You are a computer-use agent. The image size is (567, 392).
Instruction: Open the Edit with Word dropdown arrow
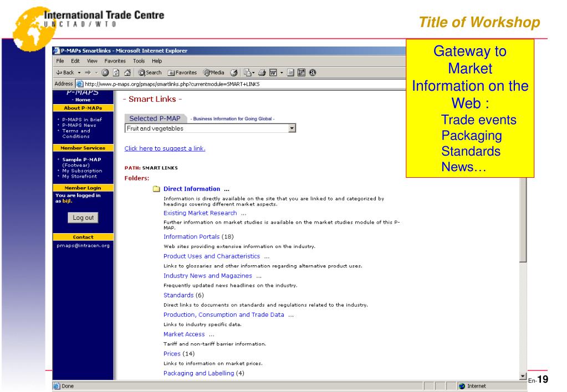pos(282,73)
